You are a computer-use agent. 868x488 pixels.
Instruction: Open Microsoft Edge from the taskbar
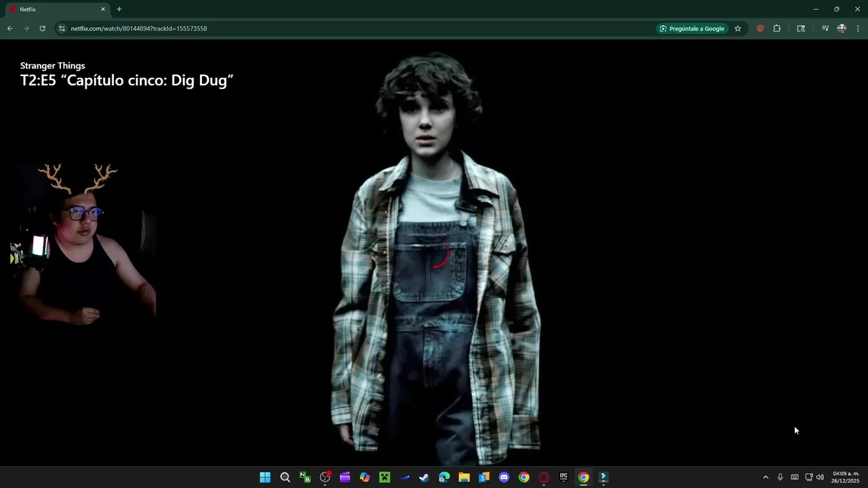tap(444, 477)
